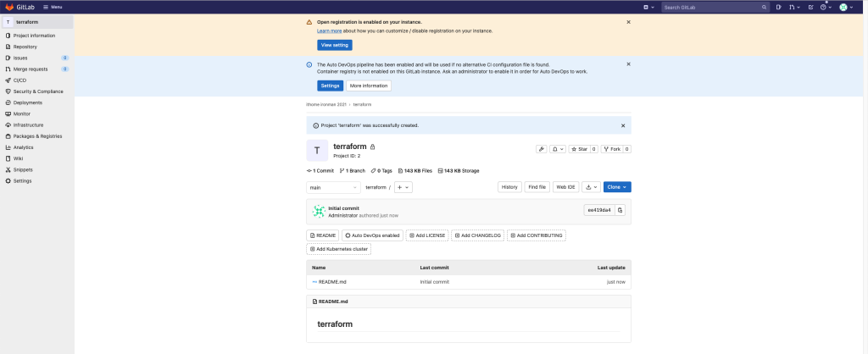The image size is (868, 354).
Task: Open the 1 Branch link
Action: tap(352, 171)
